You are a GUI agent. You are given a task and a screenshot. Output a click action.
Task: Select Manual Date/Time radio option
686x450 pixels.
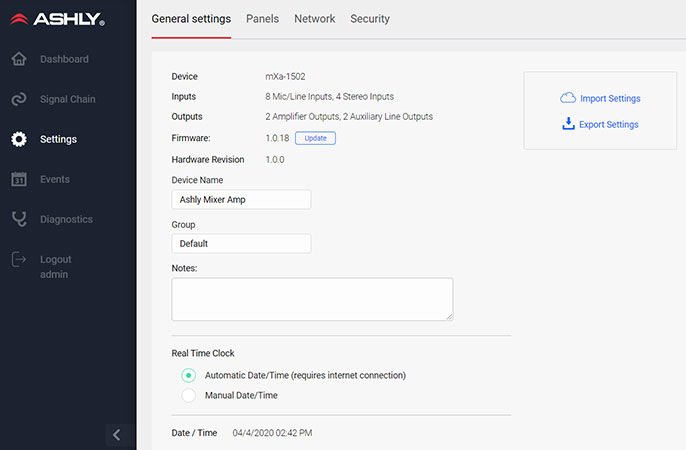[188, 395]
